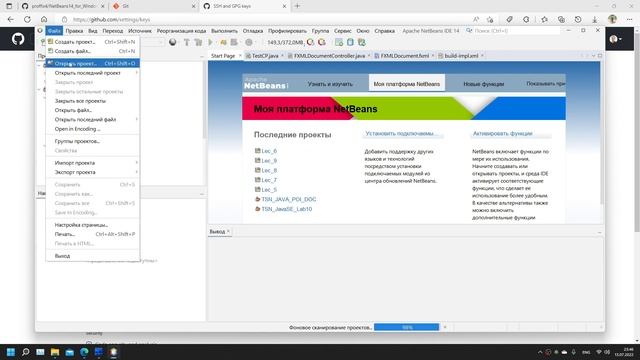Select 'Создать файл...' menu item
This screenshot has height=360, width=640.
click(93, 51)
